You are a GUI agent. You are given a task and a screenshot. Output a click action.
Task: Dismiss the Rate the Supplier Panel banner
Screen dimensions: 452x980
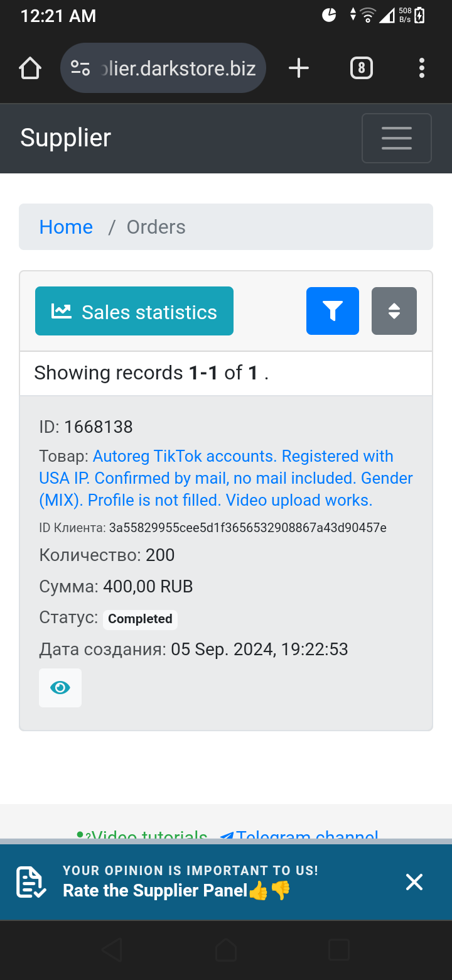click(414, 882)
